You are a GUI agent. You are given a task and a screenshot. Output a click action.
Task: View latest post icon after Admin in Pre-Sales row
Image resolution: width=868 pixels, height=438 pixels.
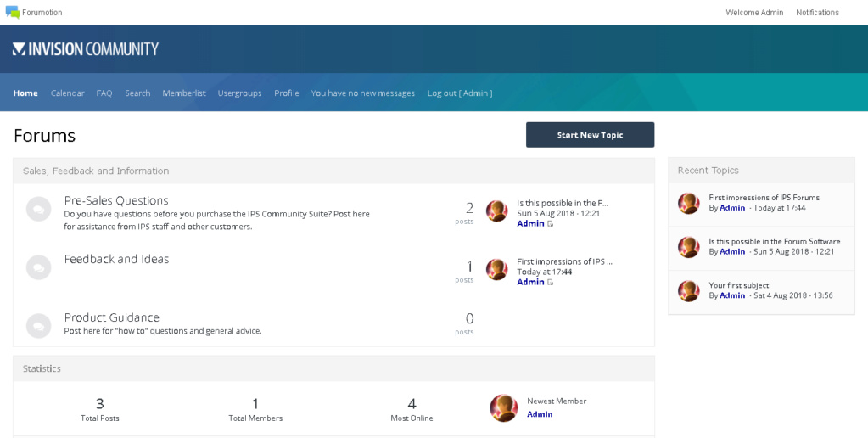(x=551, y=224)
